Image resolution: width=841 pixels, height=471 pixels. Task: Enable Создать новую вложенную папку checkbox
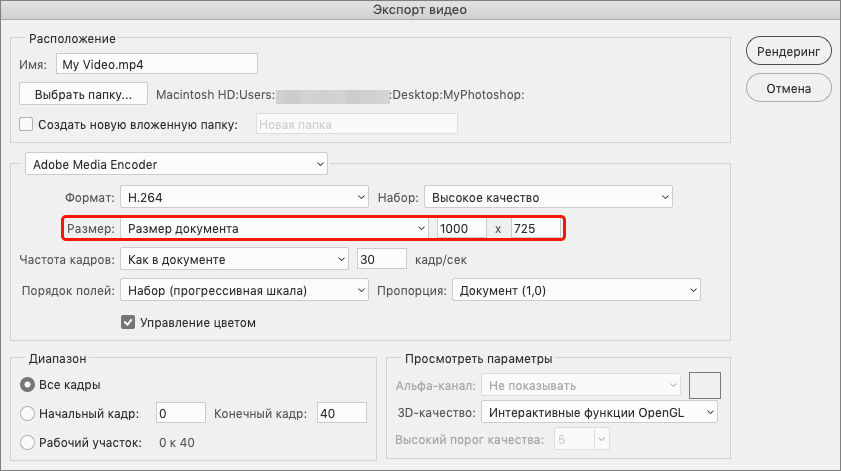click(27, 125)
